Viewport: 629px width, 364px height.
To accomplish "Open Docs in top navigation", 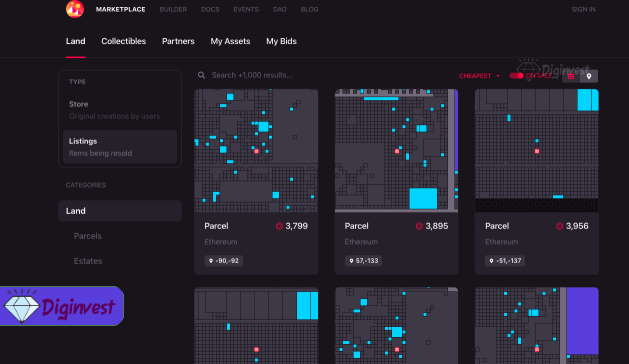I will pos(210,9).
